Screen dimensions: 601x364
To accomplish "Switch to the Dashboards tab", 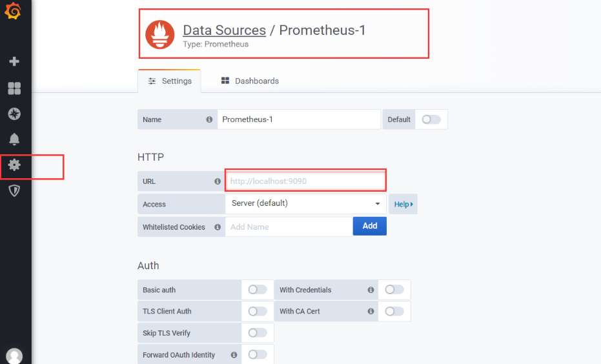I will 250,81.
